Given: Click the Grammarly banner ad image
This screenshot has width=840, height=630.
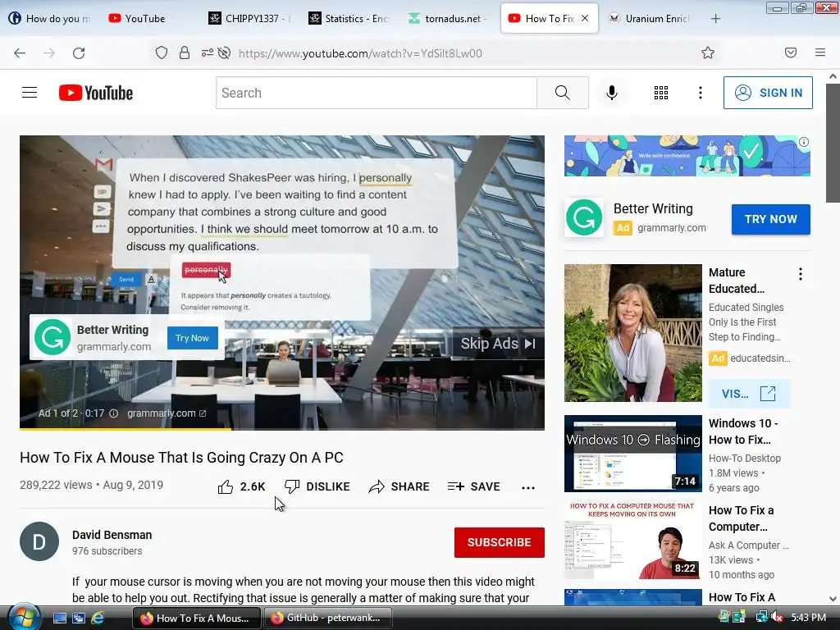Looking at the screenshot, I should tap(687, 156).
